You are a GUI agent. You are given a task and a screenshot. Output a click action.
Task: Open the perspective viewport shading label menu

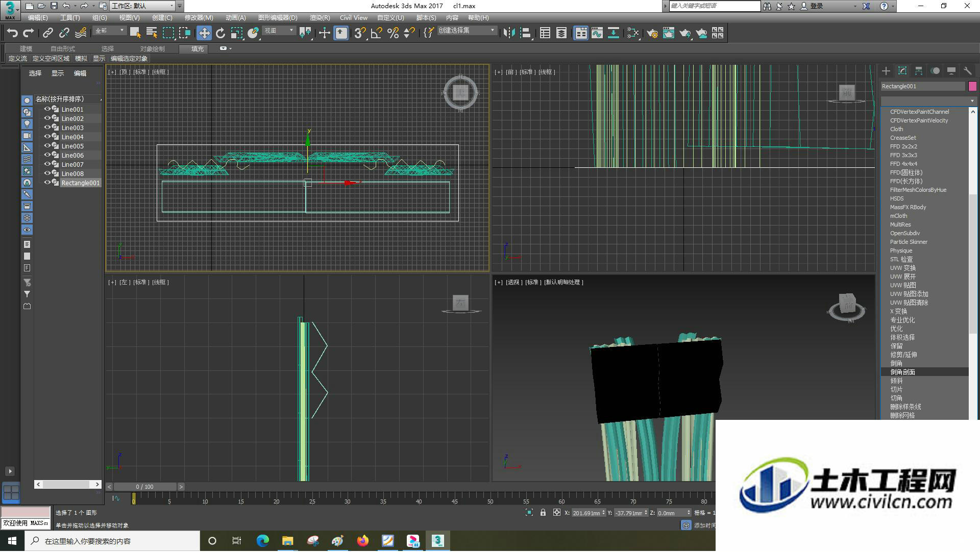click(563, 282)
